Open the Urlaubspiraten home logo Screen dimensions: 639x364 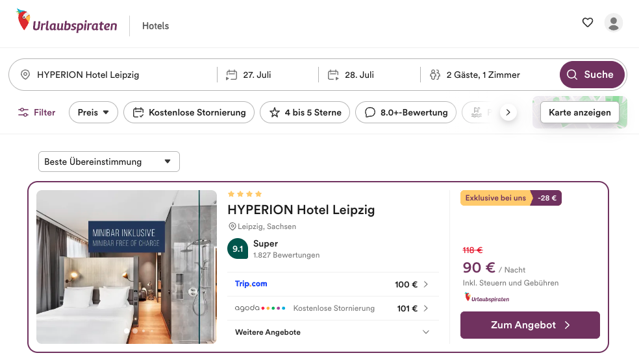67,21
